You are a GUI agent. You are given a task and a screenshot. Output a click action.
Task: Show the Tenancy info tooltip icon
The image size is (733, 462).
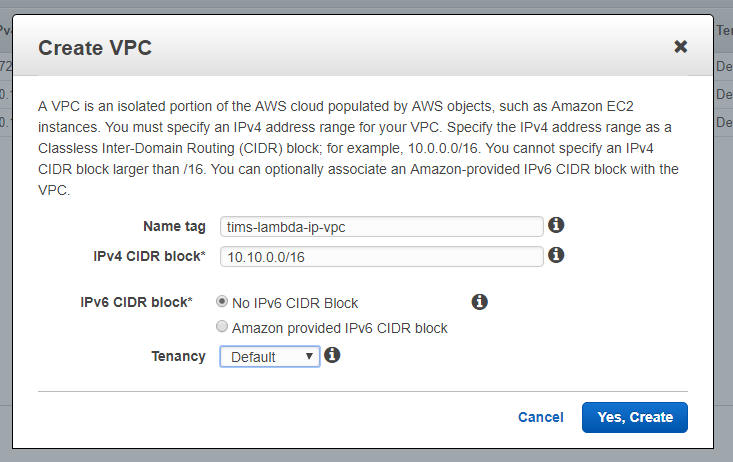333,355
